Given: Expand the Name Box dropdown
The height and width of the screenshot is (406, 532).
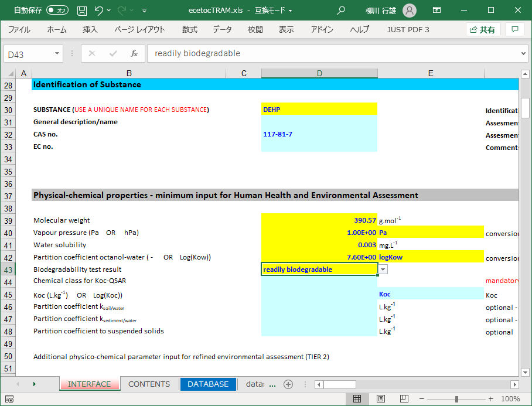Looking at the screenshot, I should [57, 53].
